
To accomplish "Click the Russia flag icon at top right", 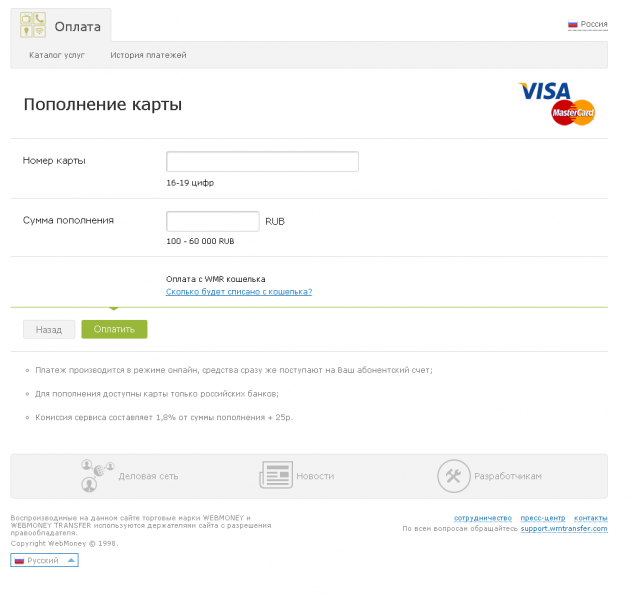I will tap(572, 24).
